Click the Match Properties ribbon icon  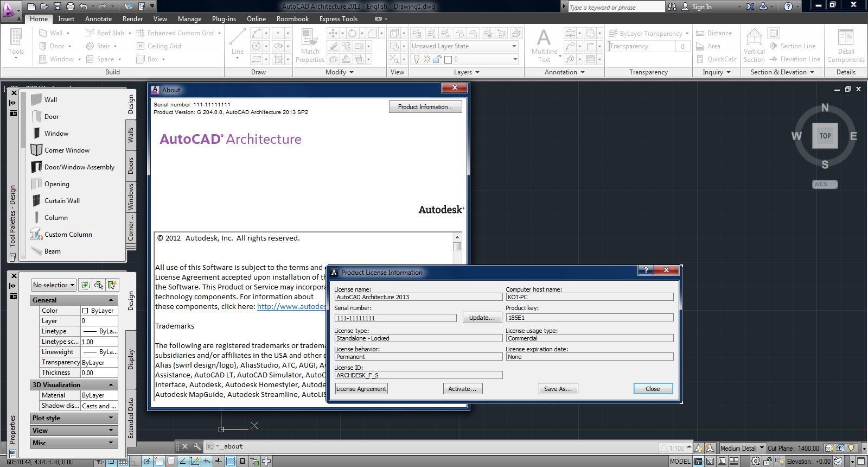[310, 46]
